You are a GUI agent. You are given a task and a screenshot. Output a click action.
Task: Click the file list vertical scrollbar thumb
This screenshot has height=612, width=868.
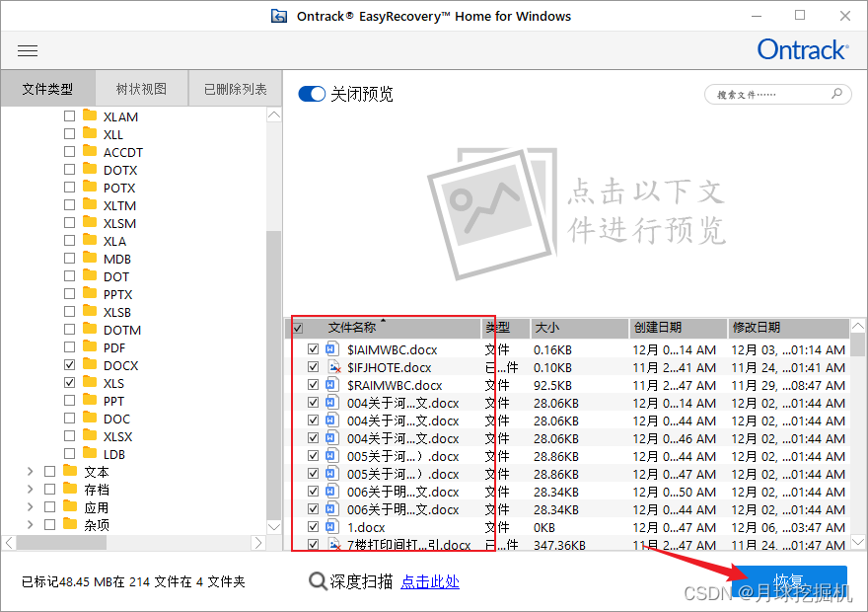click(x=857, y=345)
